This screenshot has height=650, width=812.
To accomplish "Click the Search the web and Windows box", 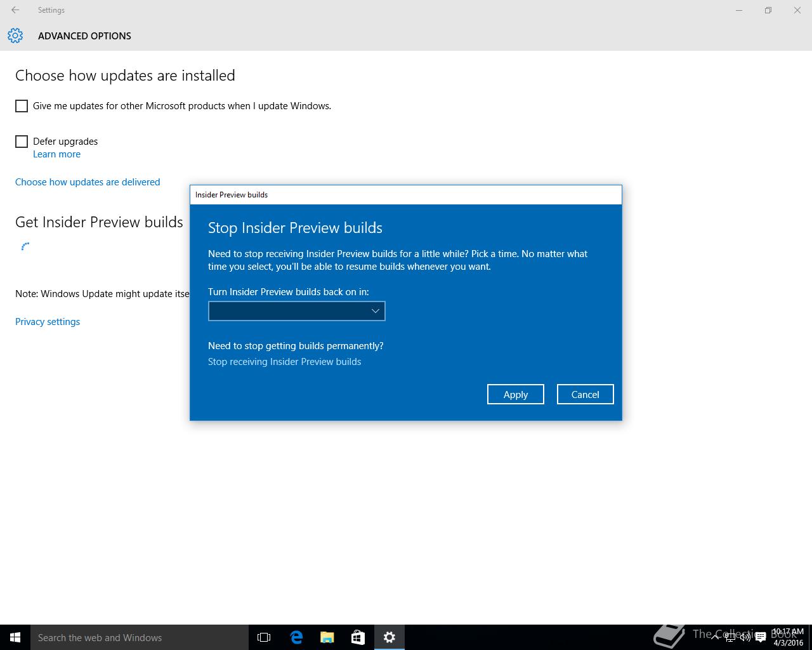I will [x=140, y=637].
